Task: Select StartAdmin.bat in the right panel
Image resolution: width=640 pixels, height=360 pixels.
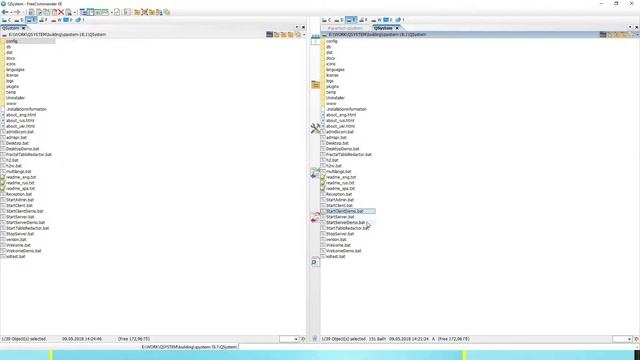Action: tap(340, 200)
